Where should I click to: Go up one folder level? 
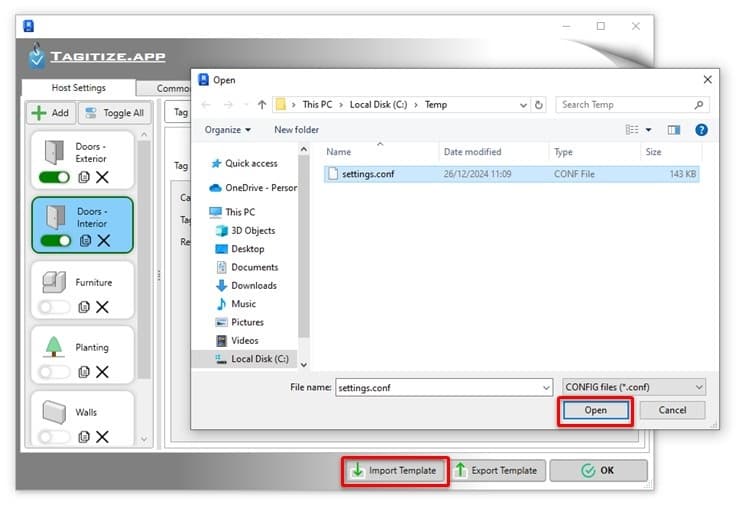262,105
